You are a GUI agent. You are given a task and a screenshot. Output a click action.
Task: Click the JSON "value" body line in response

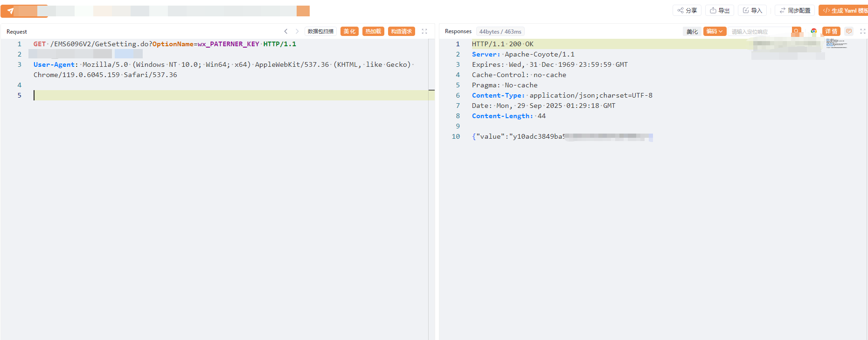click(x=562, y=136)
